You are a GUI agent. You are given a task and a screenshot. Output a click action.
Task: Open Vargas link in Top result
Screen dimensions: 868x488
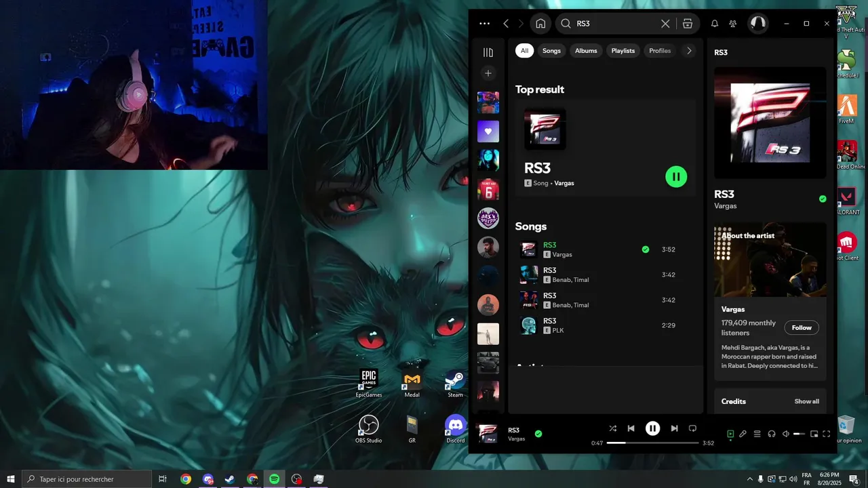click(564, 183)
